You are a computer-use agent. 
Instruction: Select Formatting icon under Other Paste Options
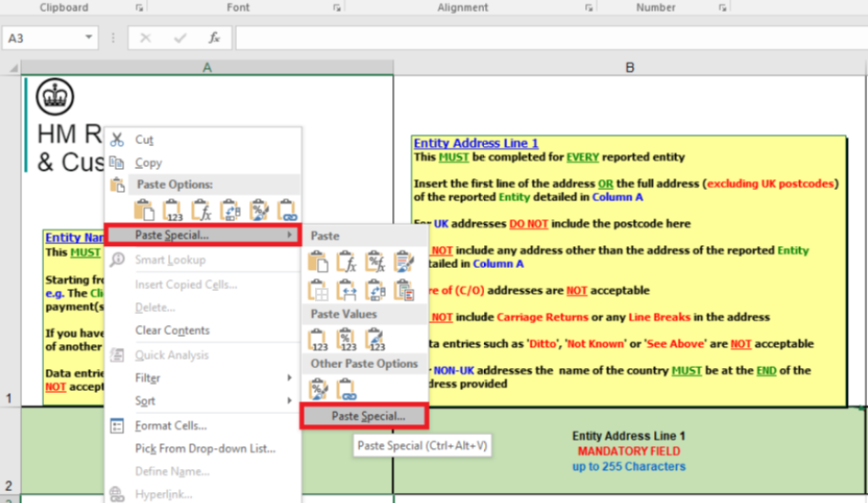click(x=318, y=389)
